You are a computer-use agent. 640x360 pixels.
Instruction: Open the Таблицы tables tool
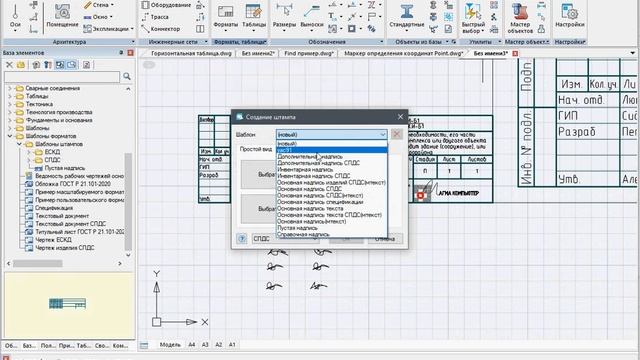pos(254,16)
